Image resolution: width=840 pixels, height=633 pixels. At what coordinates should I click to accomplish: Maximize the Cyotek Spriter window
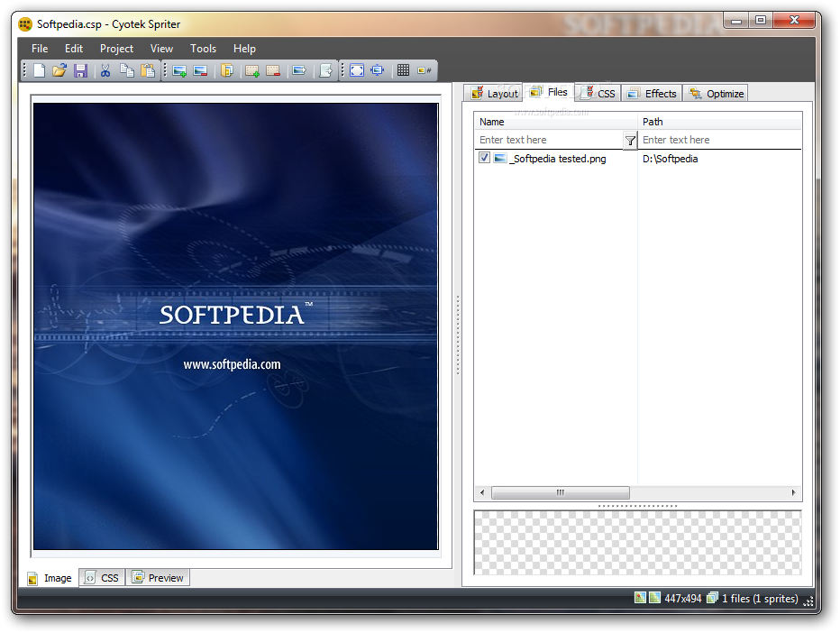click(x=761, y=21)
